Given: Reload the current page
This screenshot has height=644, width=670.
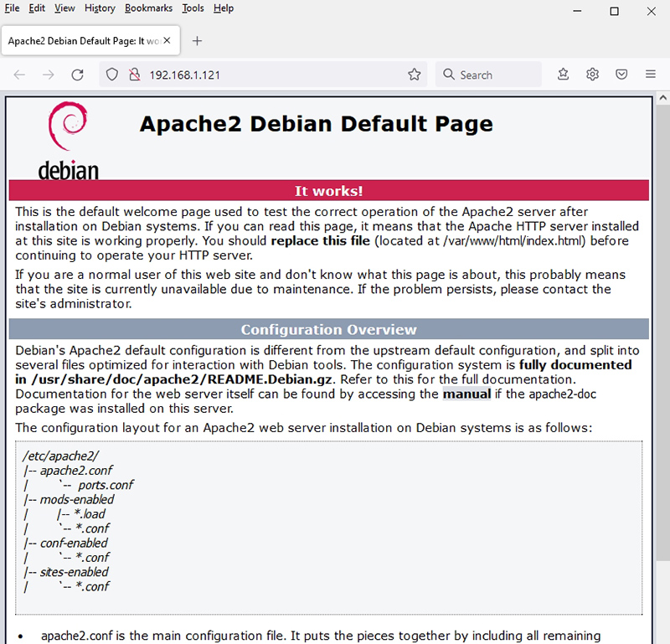Looking at the screenshot, I should (x=77, y=75).
